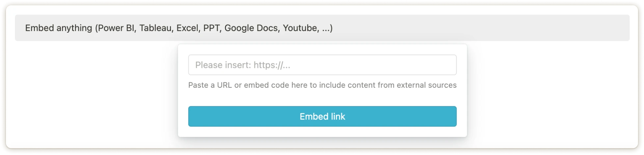Click the trailing '...)' at the header's end

coord(327,28)
